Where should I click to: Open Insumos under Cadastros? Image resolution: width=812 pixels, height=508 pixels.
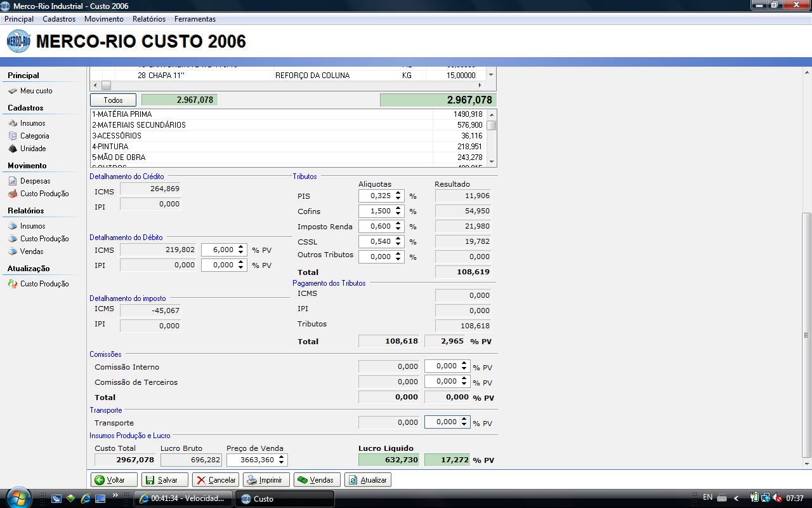point(32,123)
